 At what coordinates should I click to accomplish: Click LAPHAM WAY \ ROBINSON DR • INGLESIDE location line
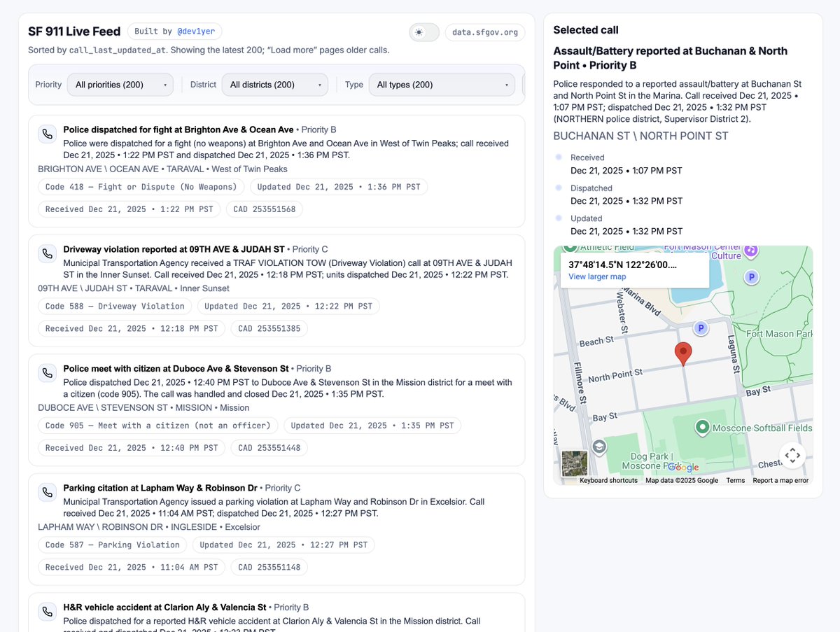click(149, 527)
